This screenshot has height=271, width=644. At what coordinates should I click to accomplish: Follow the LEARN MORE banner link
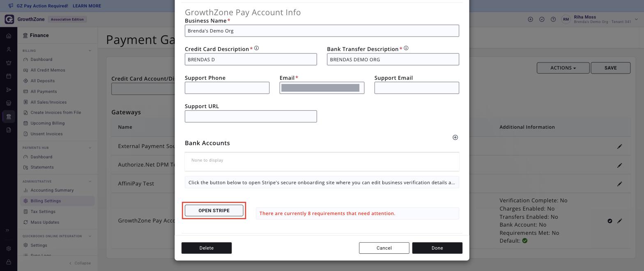87,6
